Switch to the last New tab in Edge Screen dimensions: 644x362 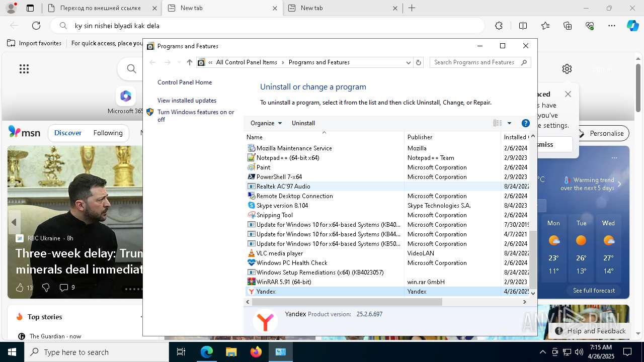pos(344,8)
